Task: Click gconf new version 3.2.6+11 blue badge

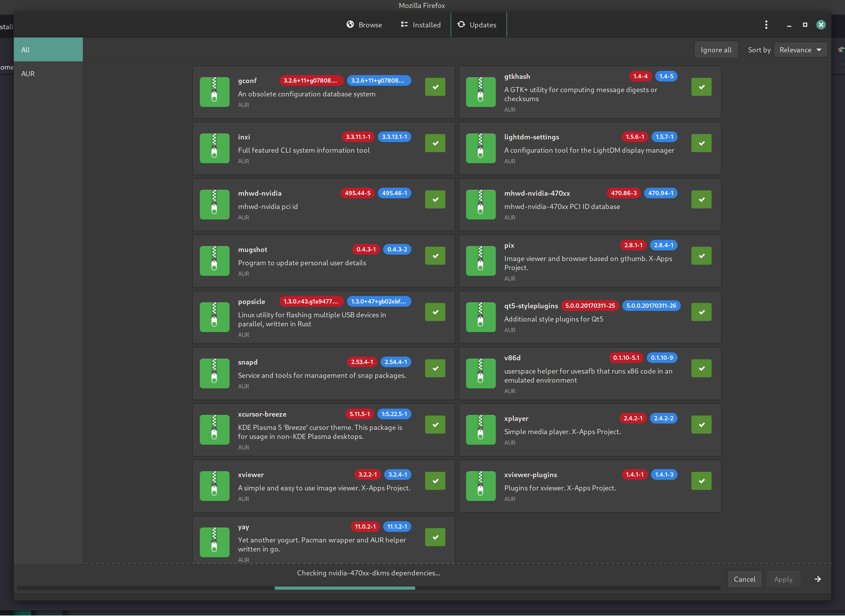Action: coord(379,80)
